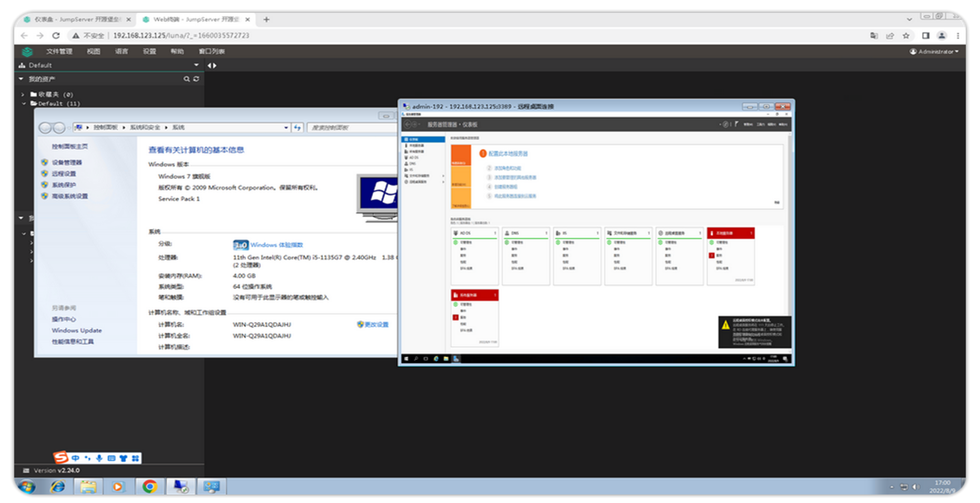Launch Chrome from the taskbar
This screenshot has height=503, width=980.
149,487
